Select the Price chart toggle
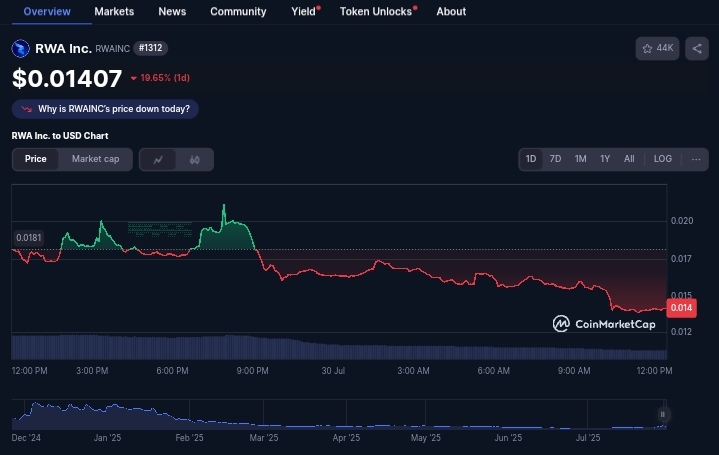The width and height of the screenshot is (719, 455). [x=36, y=159]
